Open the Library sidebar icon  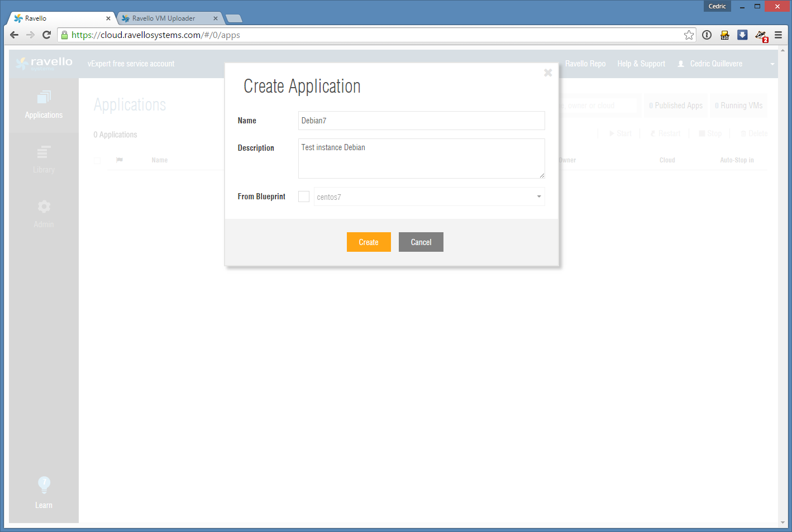[44, 152]
